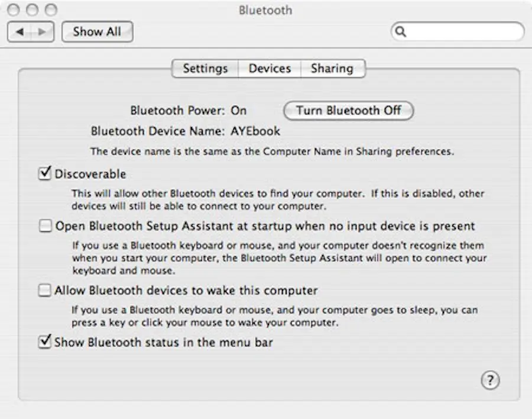The height and width of the screenshot is (419, 532).
Task: Click the Bluetooth window title
Action: [x=265, y=10]
